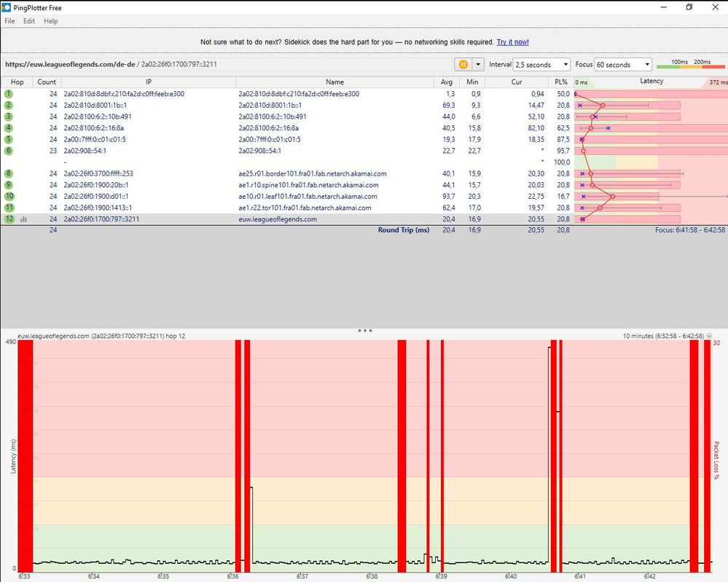Select IP 2a02:8100:6:2::10b:491 in hop 3
The height and width of the screenshot is (582, 728).
(98, 117)
